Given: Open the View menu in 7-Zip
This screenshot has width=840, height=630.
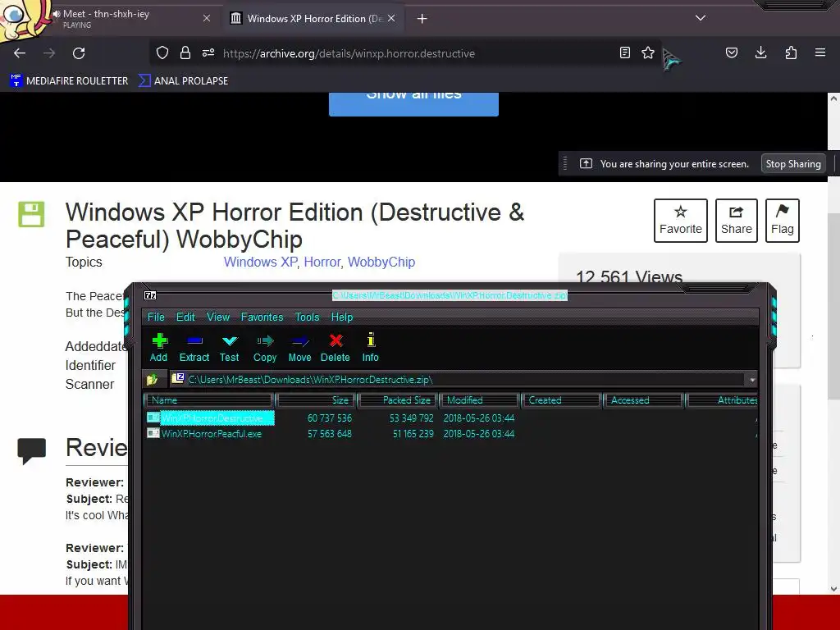Looking at the screenshot, I should 218,317.
